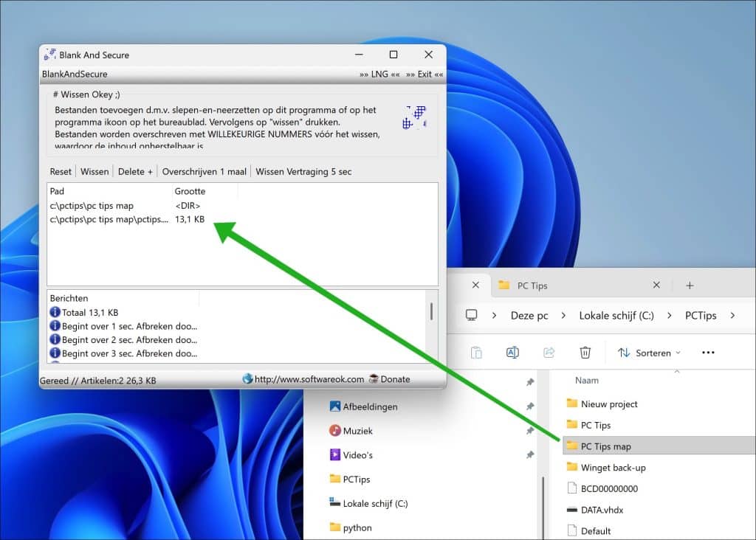Open the BlankAndSecure menu
The image size is (756, 540).
tap(75, 75)
